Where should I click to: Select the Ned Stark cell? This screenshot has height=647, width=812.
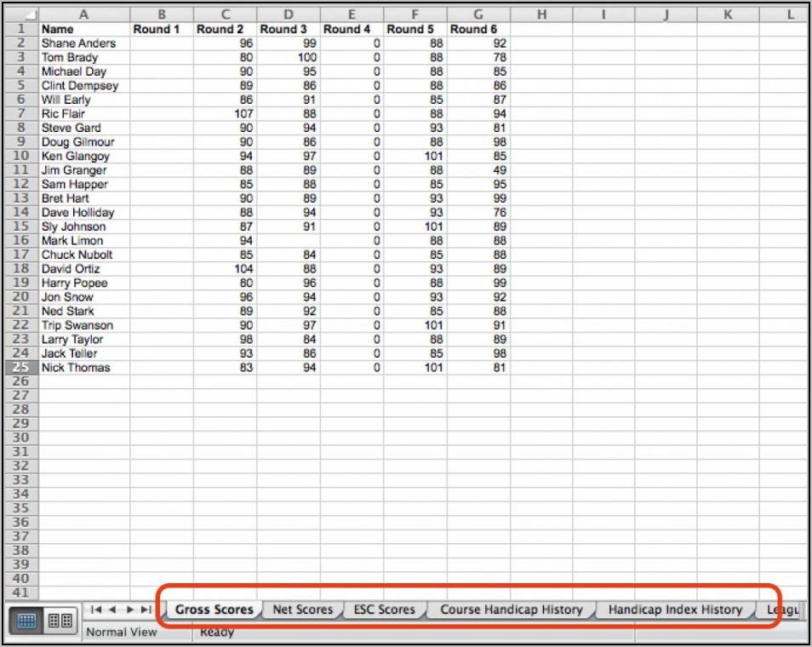coord(84,311)
